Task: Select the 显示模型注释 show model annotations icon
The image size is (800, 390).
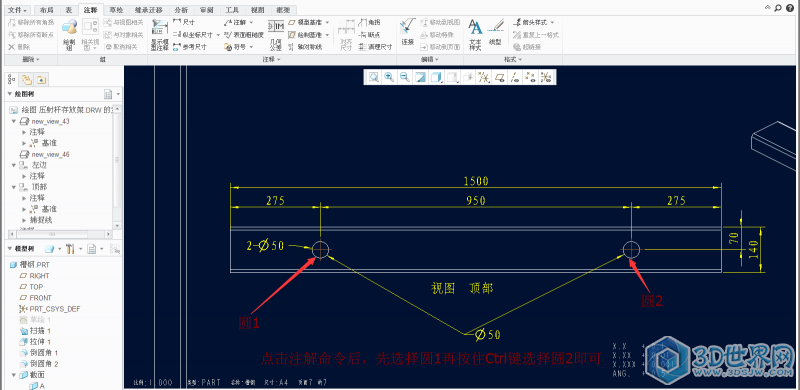Action: point(160,35)
